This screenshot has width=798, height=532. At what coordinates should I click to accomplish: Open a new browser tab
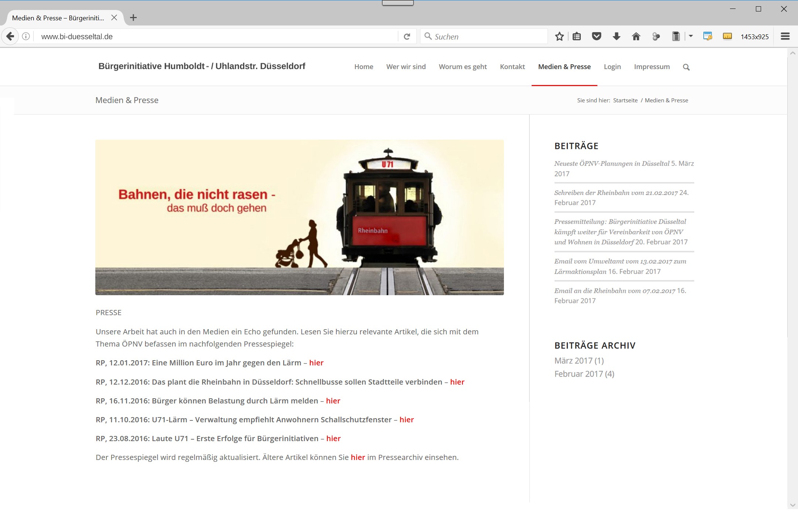pos(133,17)
